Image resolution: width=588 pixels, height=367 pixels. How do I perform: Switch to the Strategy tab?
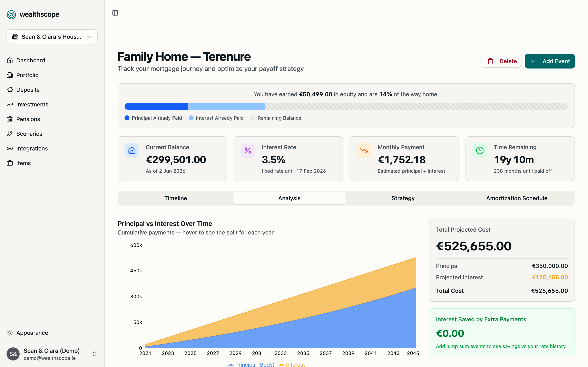coord(403,198)
